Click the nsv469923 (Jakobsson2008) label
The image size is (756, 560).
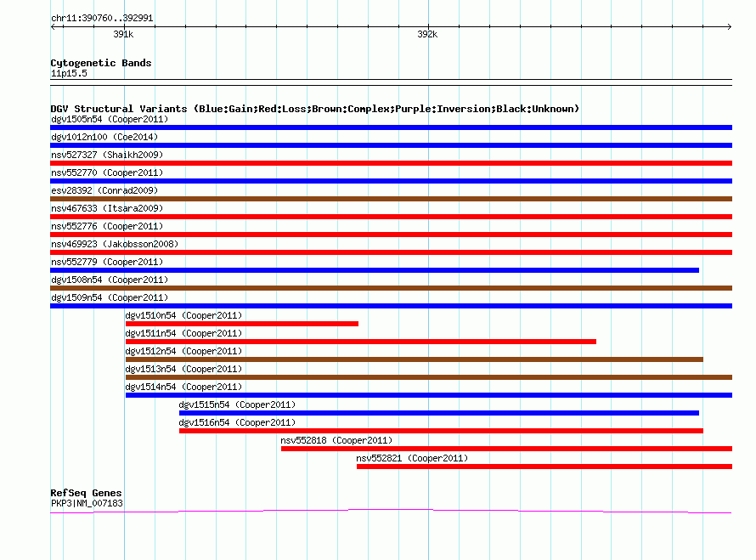click(x=115, y=244)
